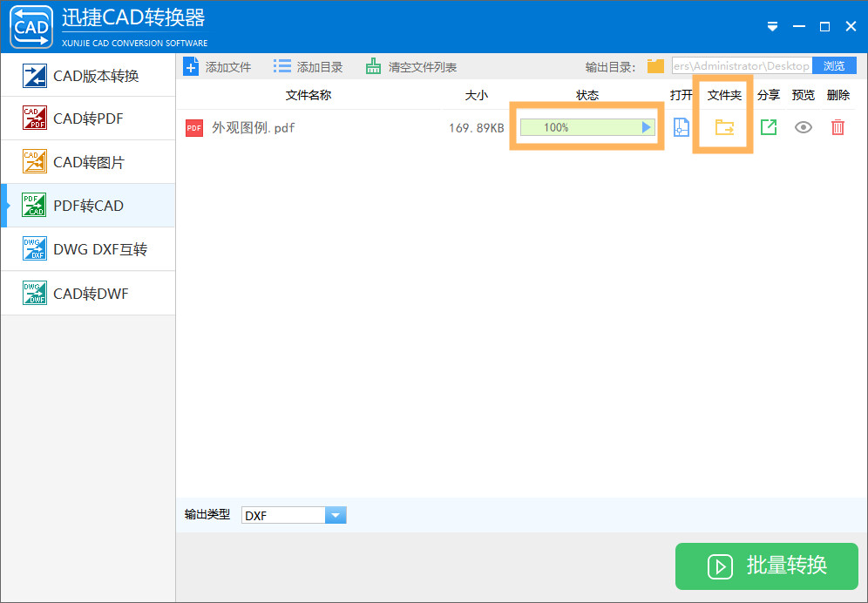
Task: Click the 169.89KB size cell
Action: [x=476, y=128]
